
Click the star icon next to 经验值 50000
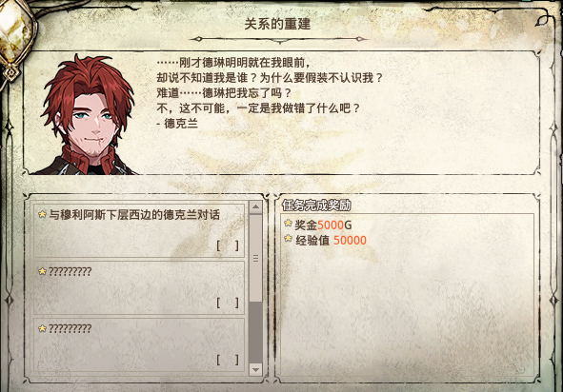pos(288,238)
